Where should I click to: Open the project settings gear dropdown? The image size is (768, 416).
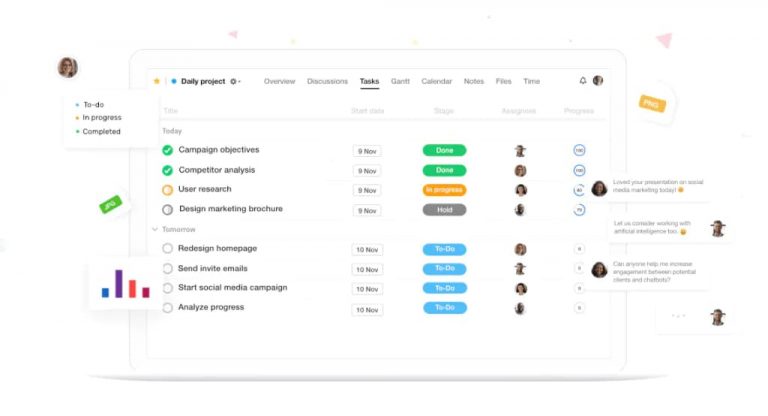(x=235, y=81)
